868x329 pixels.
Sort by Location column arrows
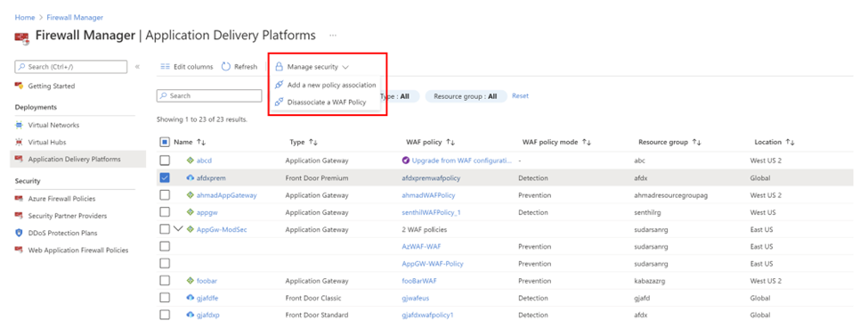[790, 143]
